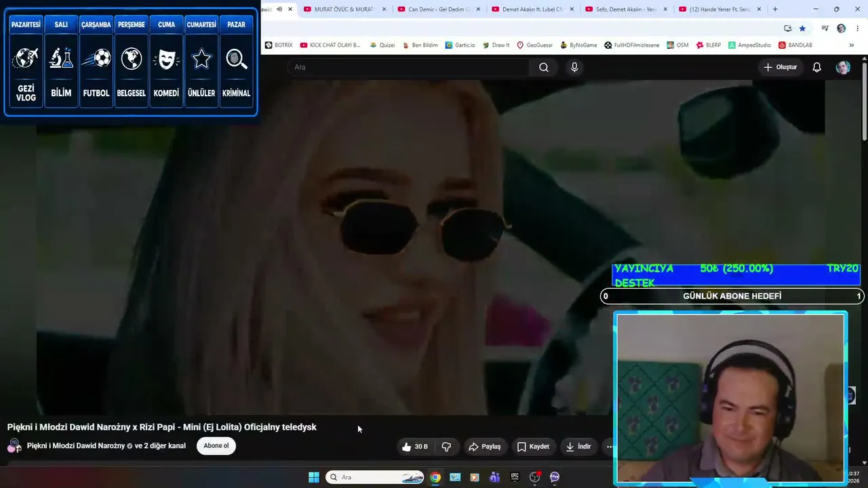Download the video with İndir
This screenshot has height=488, width=868.
(x=578, y=447)
